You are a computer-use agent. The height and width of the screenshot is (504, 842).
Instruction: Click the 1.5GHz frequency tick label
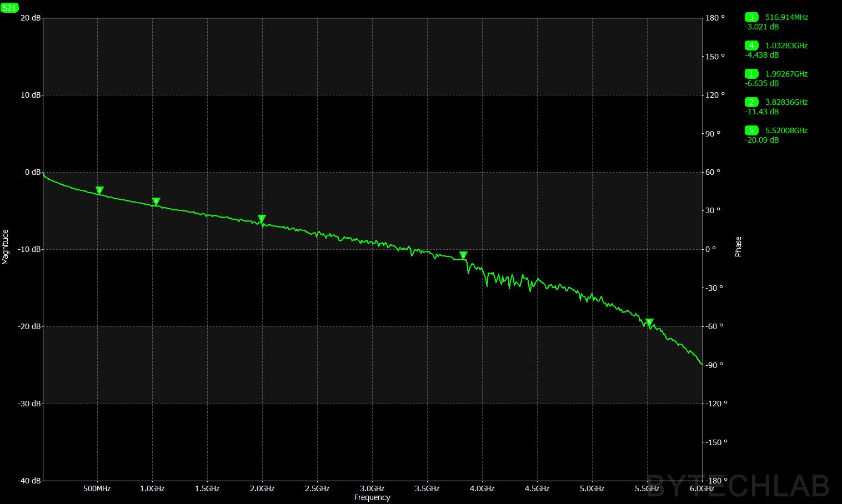(207, 488)
